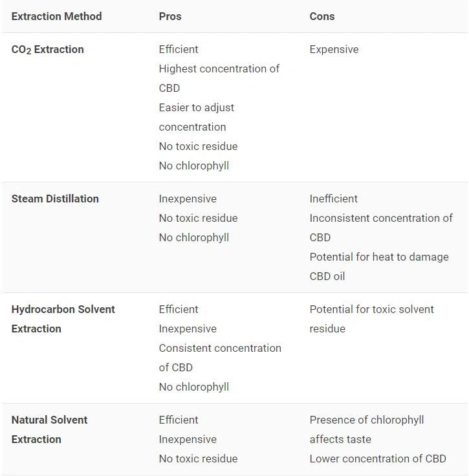Select the "CO2 Extraction" row label
This screenshot has height=476, width=469.
pyautogui.click(x=48, y=50)
